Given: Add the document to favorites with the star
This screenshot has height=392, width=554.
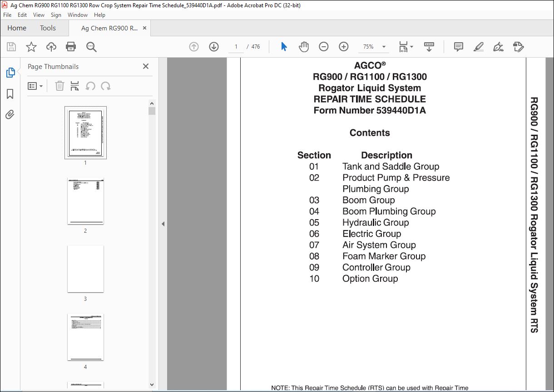Looking at the screenshot, I should [31, 47].
